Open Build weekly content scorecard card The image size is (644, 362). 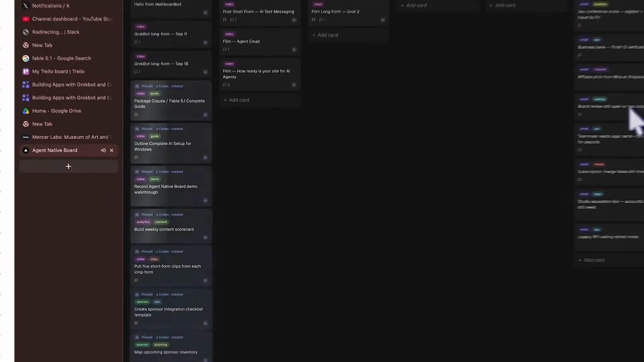pyautogui.click(x=171, y=226)
